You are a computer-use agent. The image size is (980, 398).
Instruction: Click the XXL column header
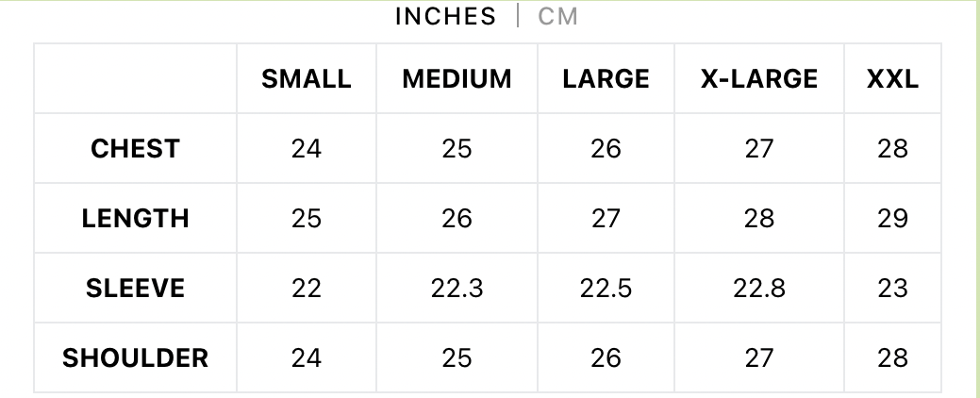click(892, 78)
